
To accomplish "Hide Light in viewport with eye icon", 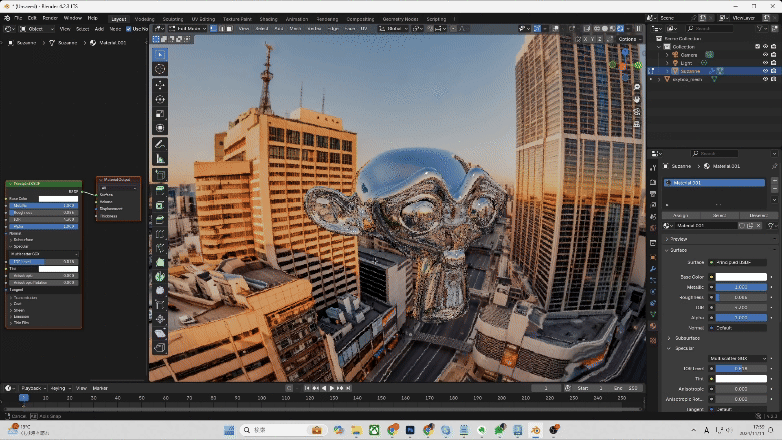I will point(765,63).
